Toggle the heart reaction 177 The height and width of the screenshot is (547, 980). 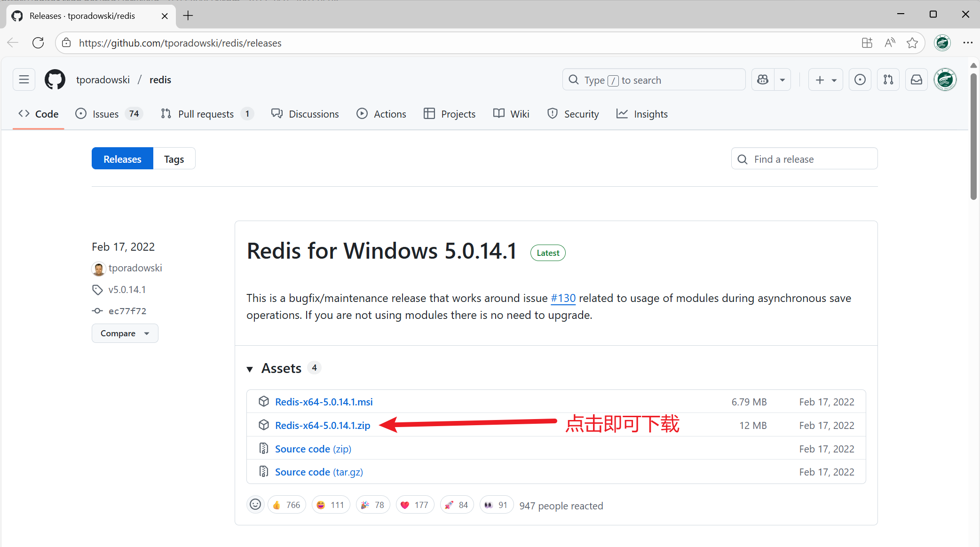click(x=414, y=505)
